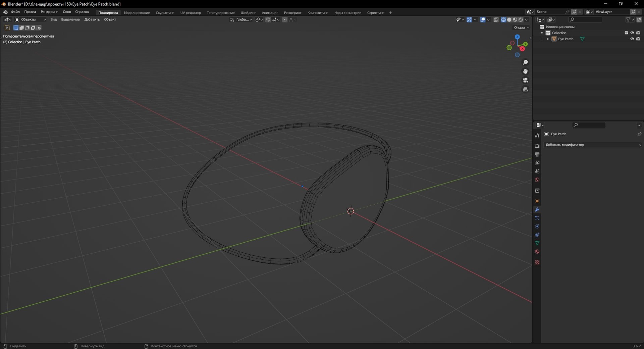This screenshot has width=644, height=349.
Task: Add a new workspace with plus tab
Action: point(390,13)
